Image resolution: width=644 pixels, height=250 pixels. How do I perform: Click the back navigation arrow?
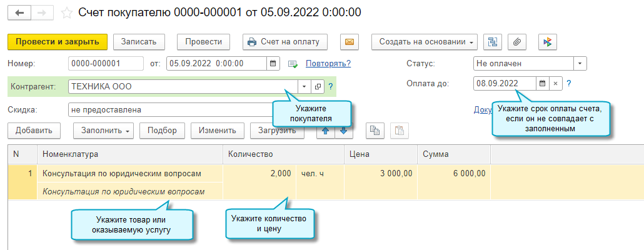[21, 12]
